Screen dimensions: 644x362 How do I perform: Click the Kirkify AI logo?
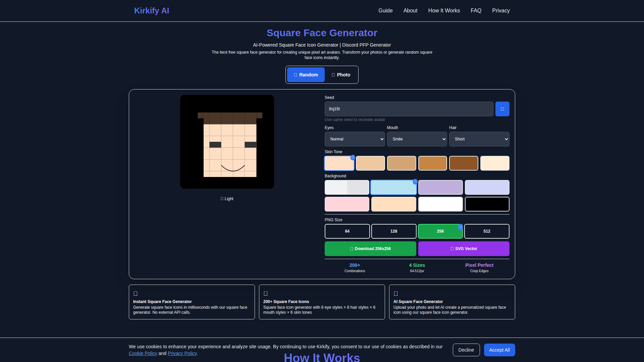coord(152,11)
